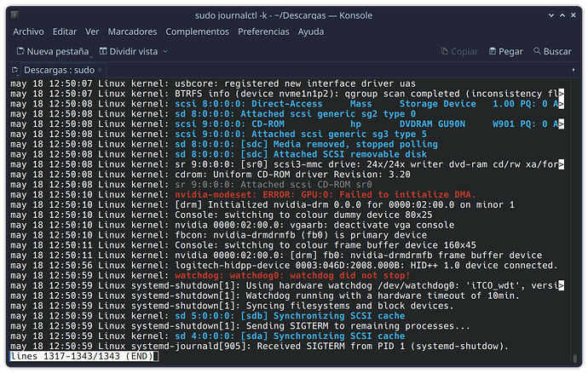Click the 'BTRFS info (device nvme1n1p2)' line

coord(287,94)
